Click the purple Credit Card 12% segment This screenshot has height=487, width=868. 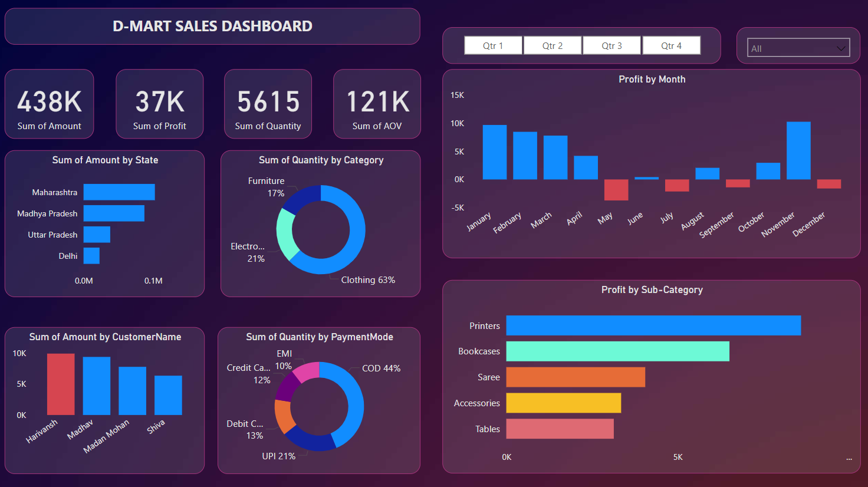tap(287, 387)
